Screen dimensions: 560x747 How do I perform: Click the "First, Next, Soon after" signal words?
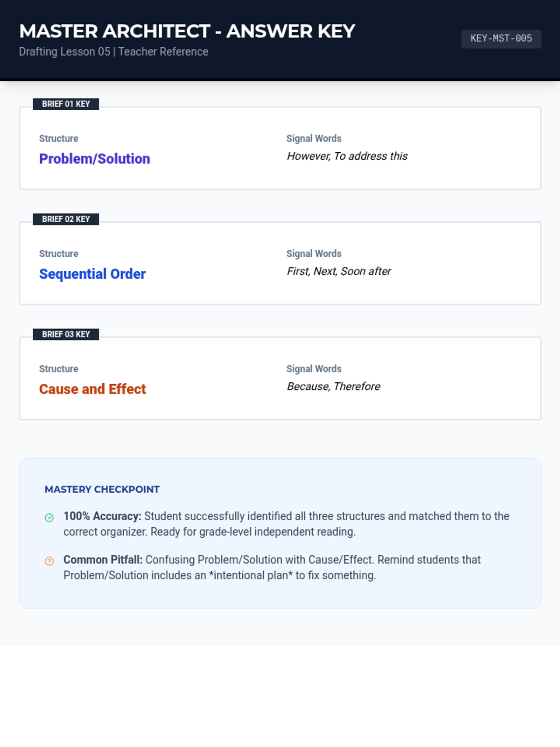pos(339,271)
